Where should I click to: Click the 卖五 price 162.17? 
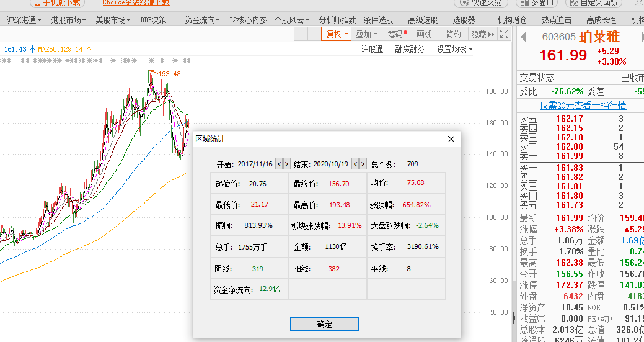pos(569,119)
